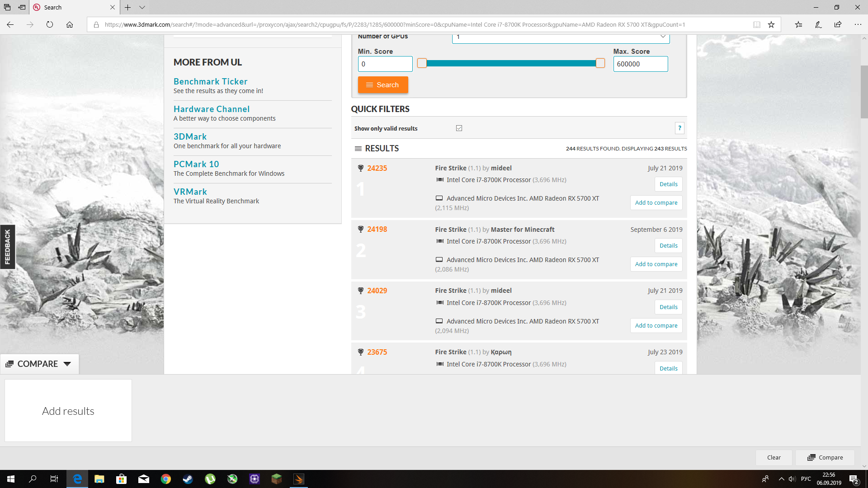Image resolution: width=868 pixels, height=488 pixels.
Task: Click the max score slider handle
Action: pos(600,63)
